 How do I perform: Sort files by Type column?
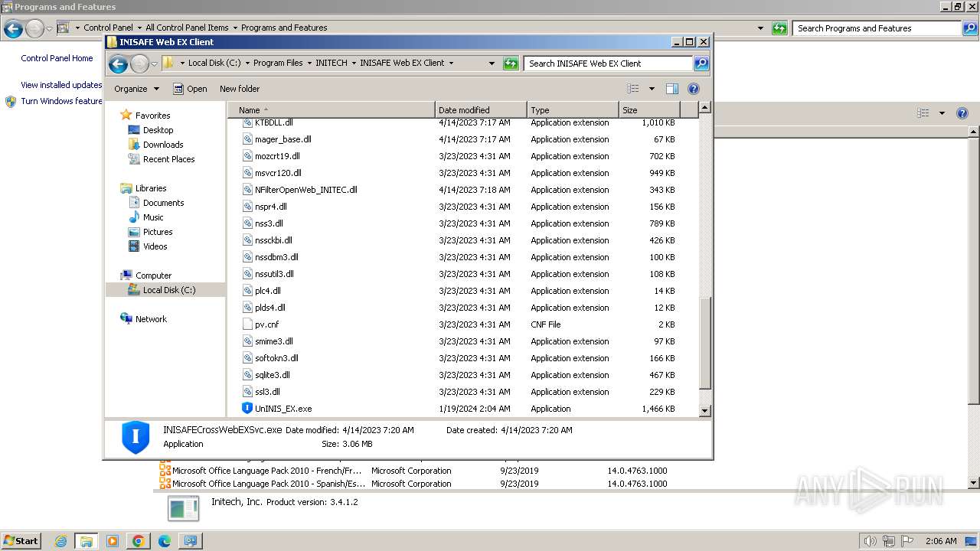573,110
